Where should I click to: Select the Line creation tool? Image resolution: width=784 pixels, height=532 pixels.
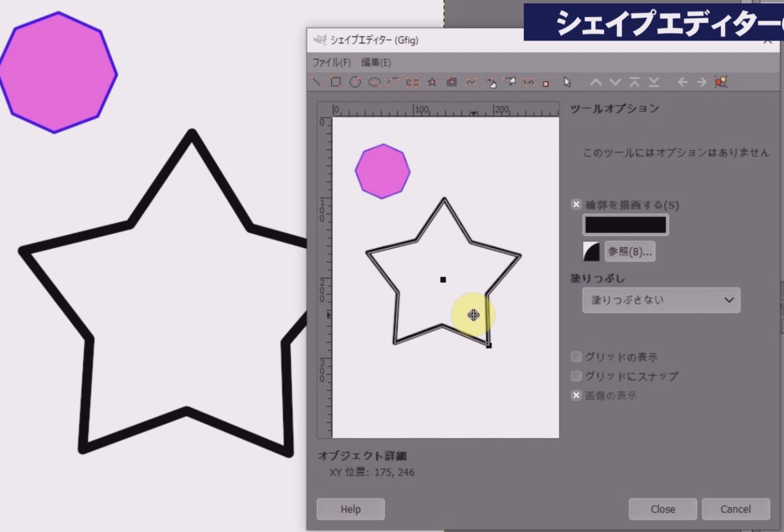317,82
